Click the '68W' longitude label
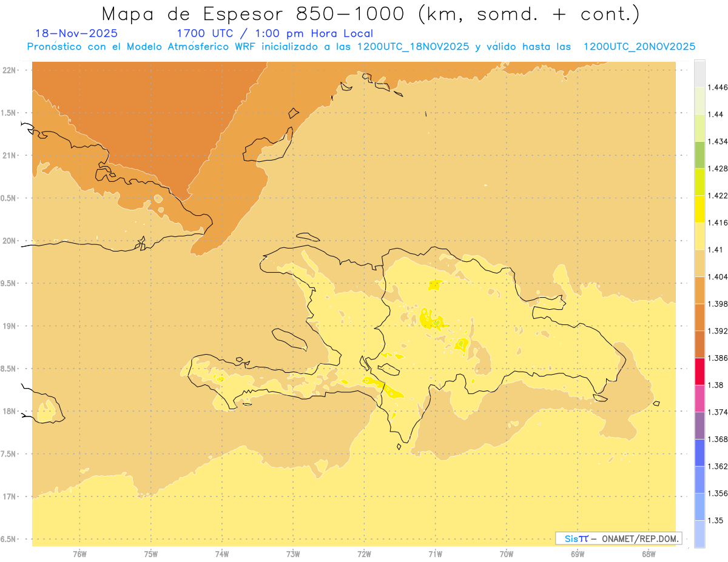This screenshot has width=728, height=562. click(x=649, y=554)
